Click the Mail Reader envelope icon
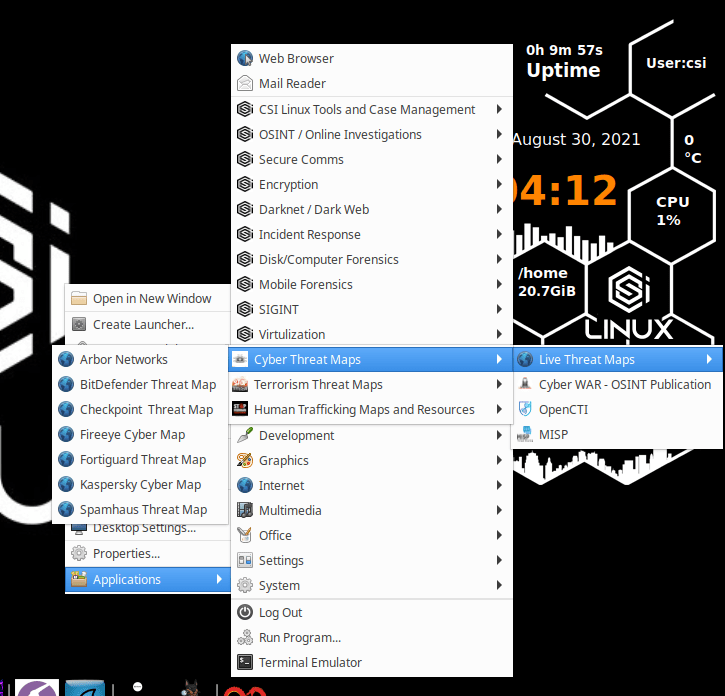725x696 pixels. (x=245, y=83)
